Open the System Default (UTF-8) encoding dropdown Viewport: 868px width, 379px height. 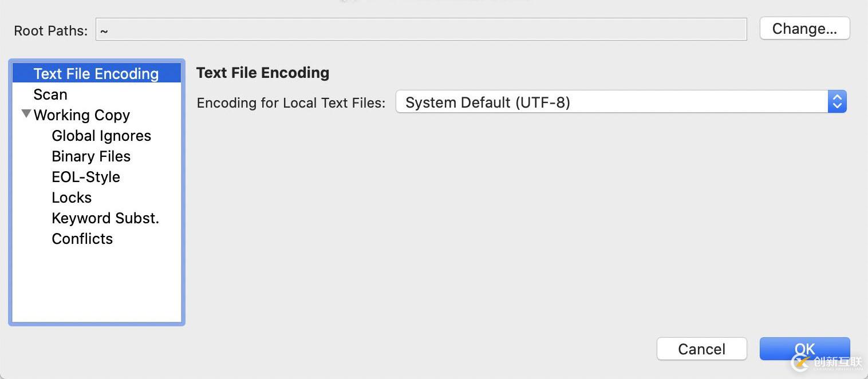pyautogui.click(x=621, y=102)
